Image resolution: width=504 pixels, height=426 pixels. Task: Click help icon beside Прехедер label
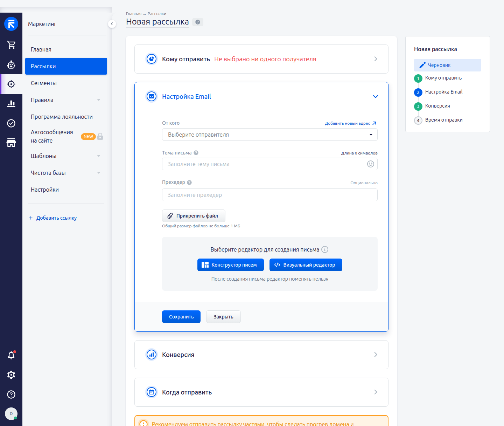tap(189, 183)
